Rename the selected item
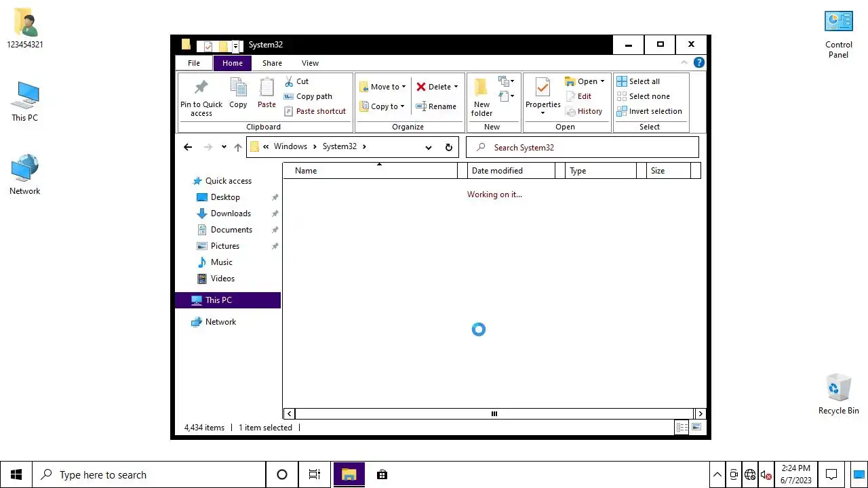The image size is (868, 488). coord(436,106)
